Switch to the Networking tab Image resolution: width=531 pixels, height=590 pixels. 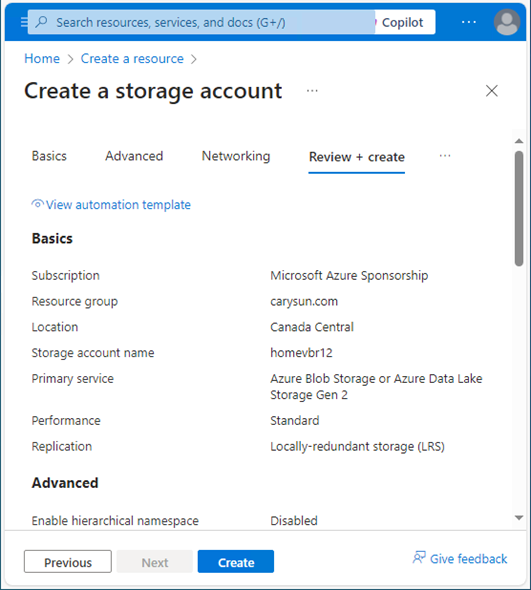pos(236,156)
